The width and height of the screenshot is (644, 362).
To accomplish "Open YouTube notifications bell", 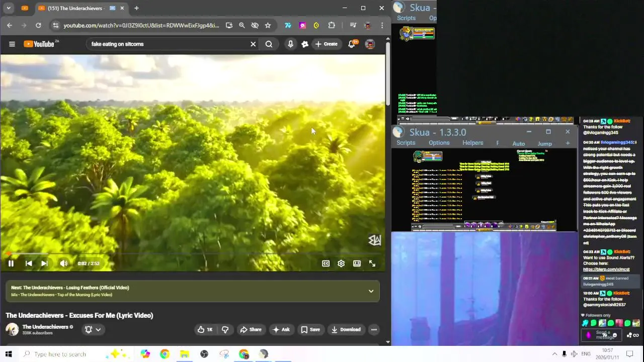I will coord(352,44).
